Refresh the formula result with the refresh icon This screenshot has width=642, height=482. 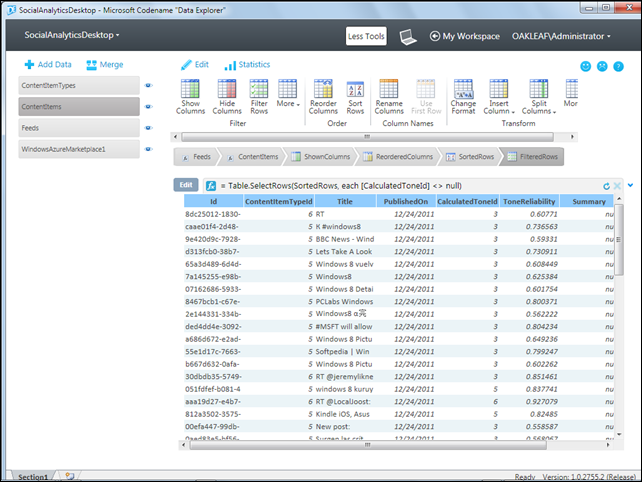(x=606, y=186)
